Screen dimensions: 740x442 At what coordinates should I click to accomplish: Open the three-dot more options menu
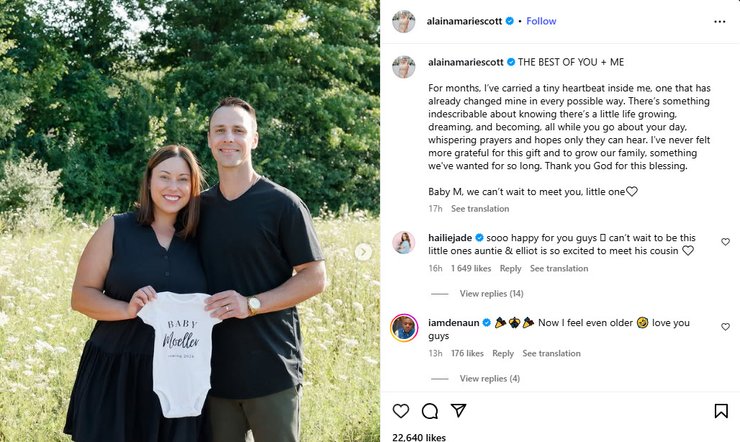click(720, 21)
